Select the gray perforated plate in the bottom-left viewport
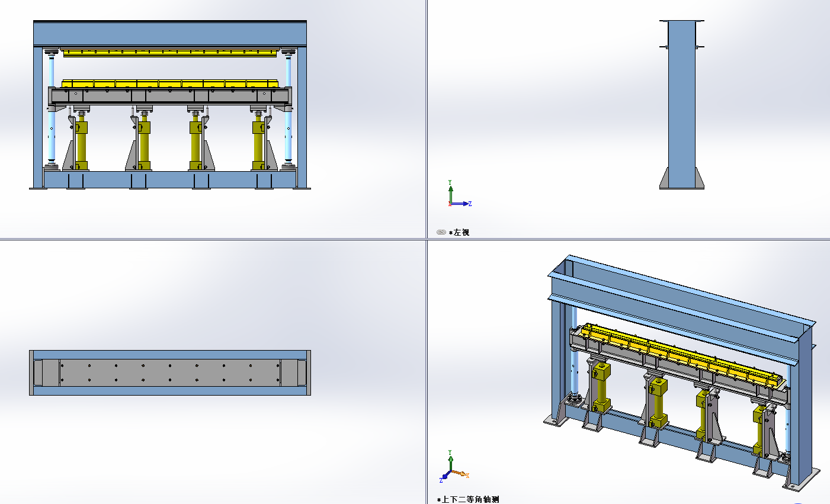The height and width of the screenshot is (504, 830). 170,373
